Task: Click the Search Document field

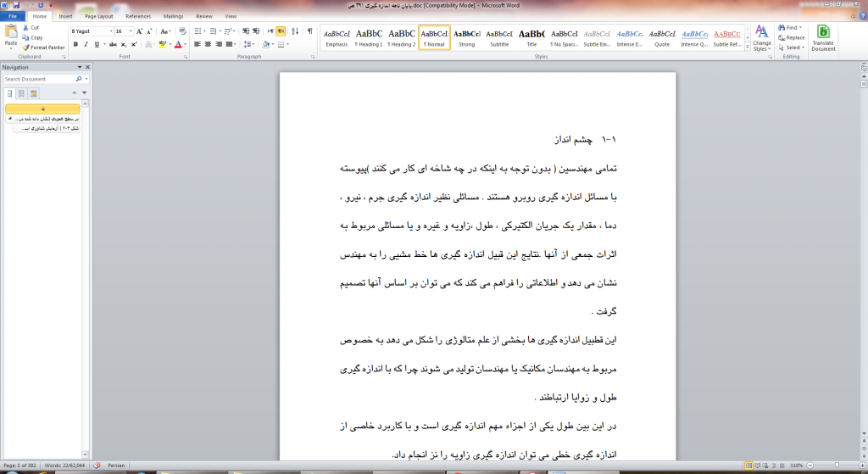Action: [x=40, y=79]
